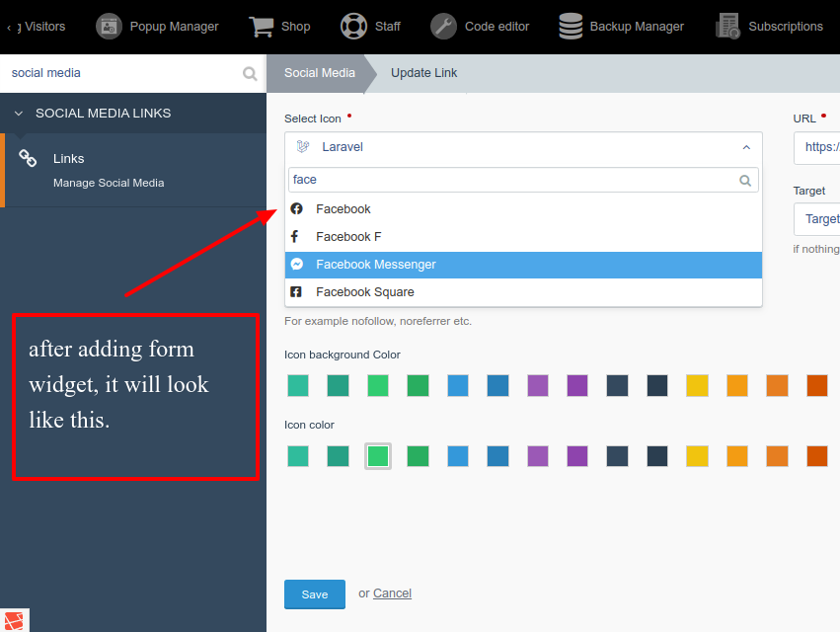Click the sidebar search magnifier icon

click(250, 73)
